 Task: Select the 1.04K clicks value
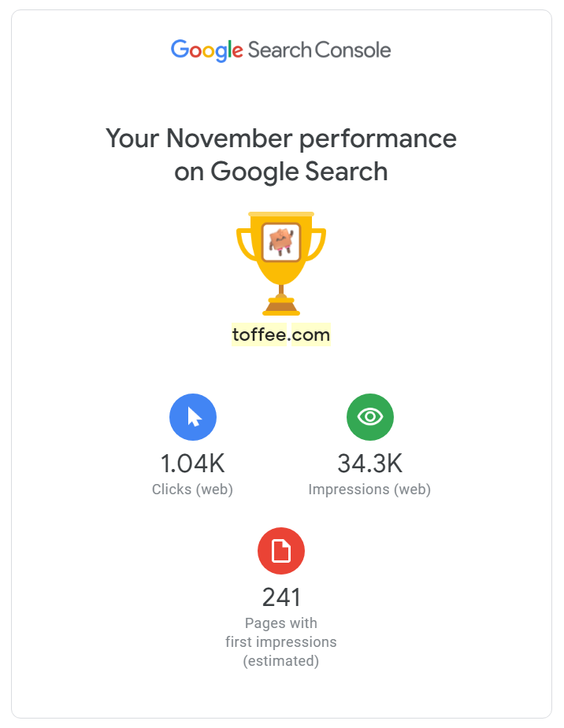192,464
